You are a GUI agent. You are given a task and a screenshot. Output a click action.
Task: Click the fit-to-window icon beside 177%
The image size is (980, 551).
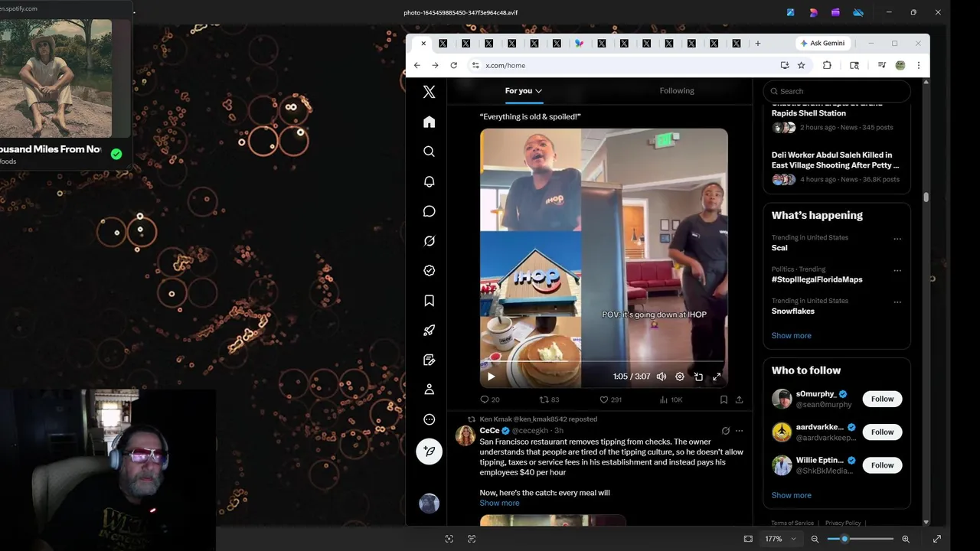pyautogui.click(x=748, y=539)
